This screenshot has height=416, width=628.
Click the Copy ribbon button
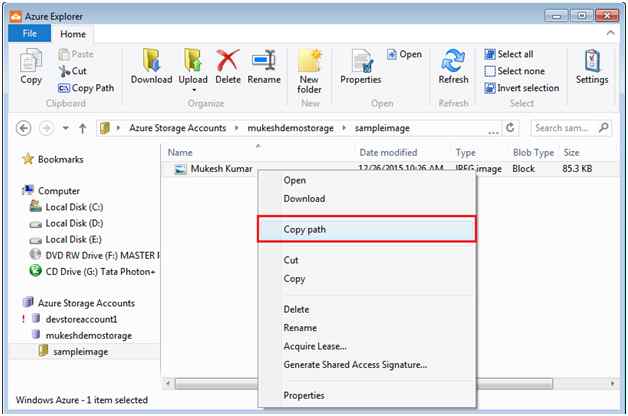pos(31,66)
